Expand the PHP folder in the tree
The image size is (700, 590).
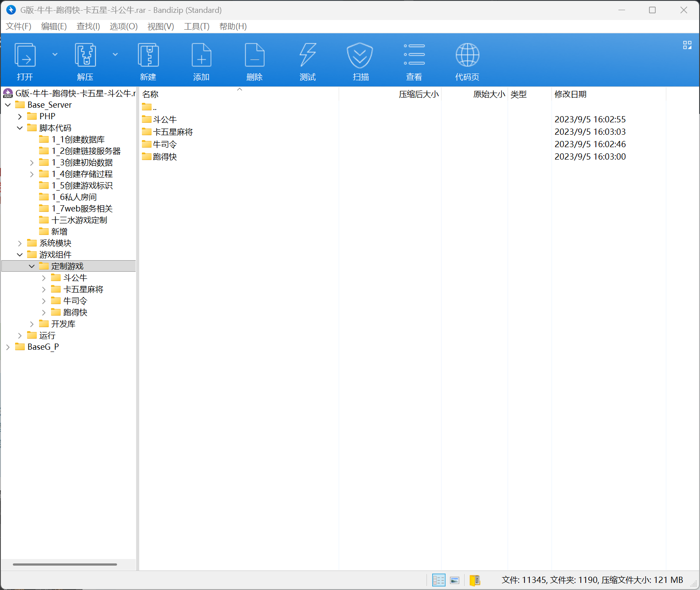tap(20, 117)
